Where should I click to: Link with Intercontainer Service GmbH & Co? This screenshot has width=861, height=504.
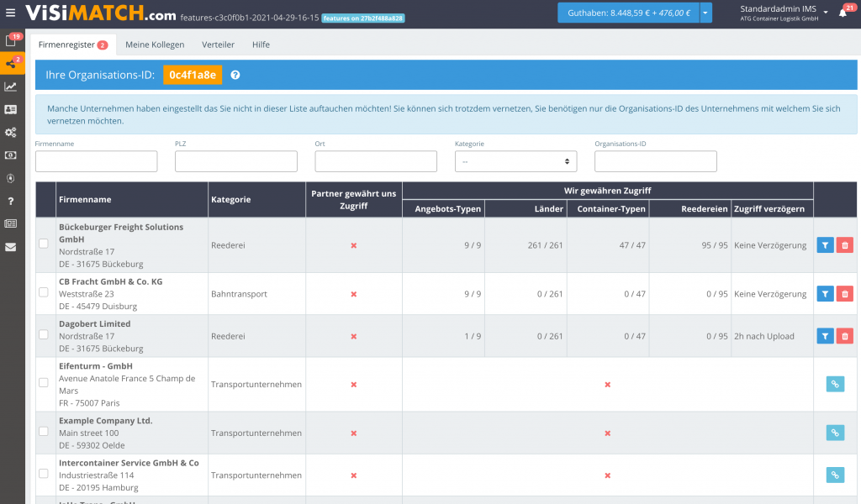tap(835, 475)
